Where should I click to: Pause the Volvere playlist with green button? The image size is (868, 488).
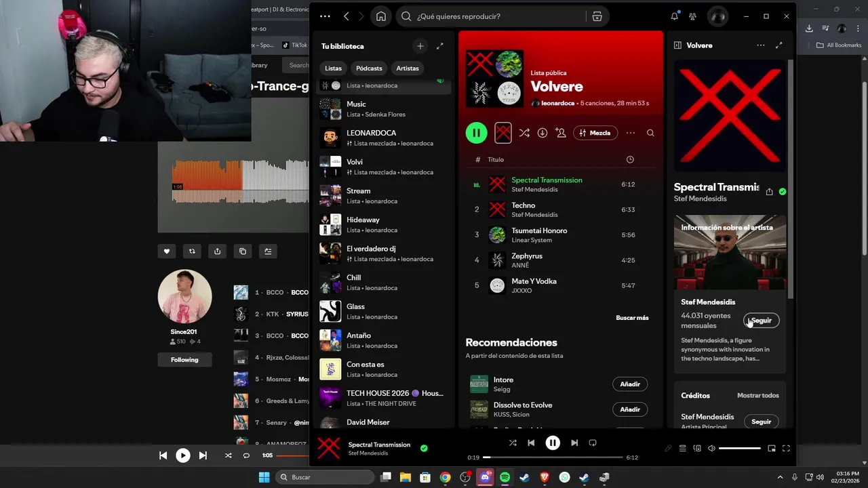[477, 133]
